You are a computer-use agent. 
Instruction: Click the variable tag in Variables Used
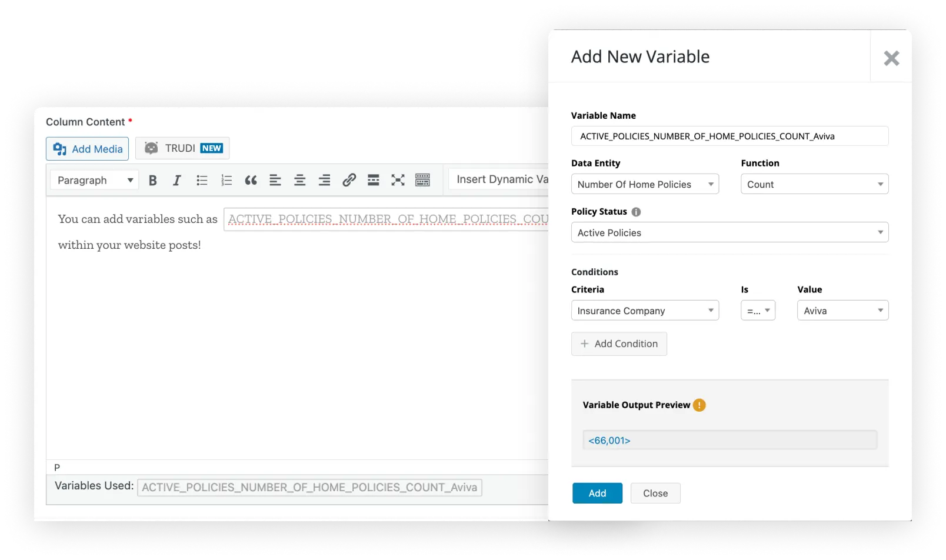point(309,488)
